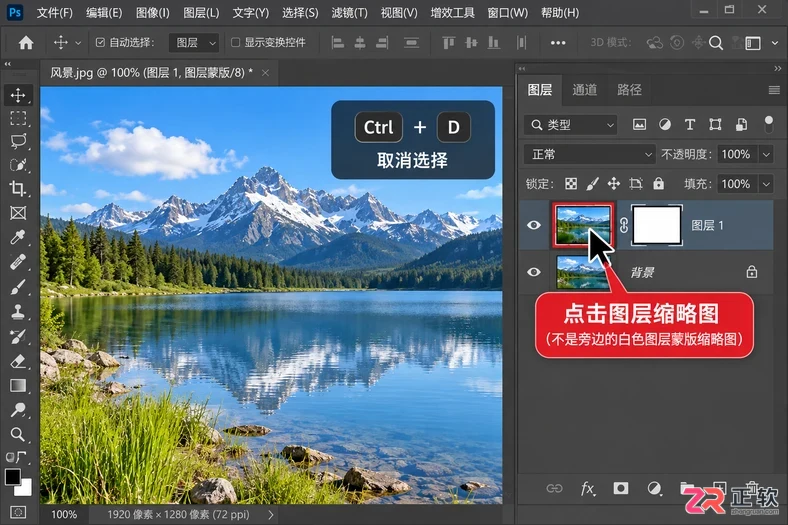Open the 文件(F) menu
The image size is (788, 525).
(x=55, y=13)
